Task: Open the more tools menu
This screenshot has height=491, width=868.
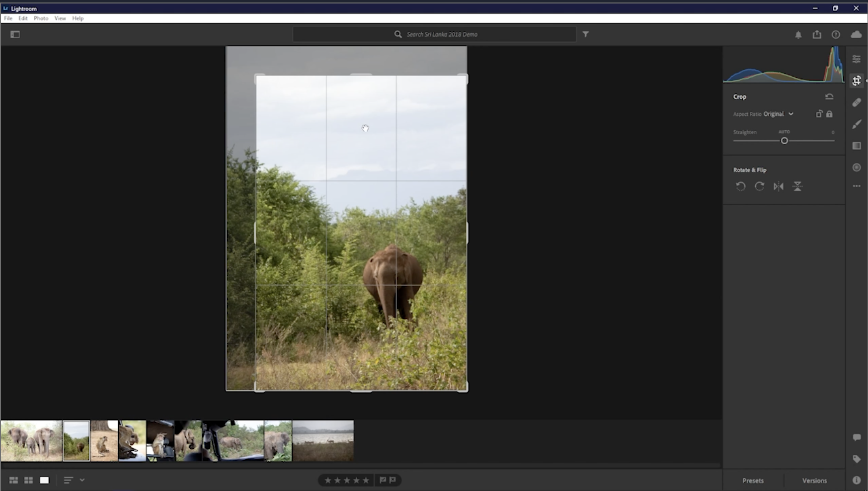Action: tap(856, 186)
